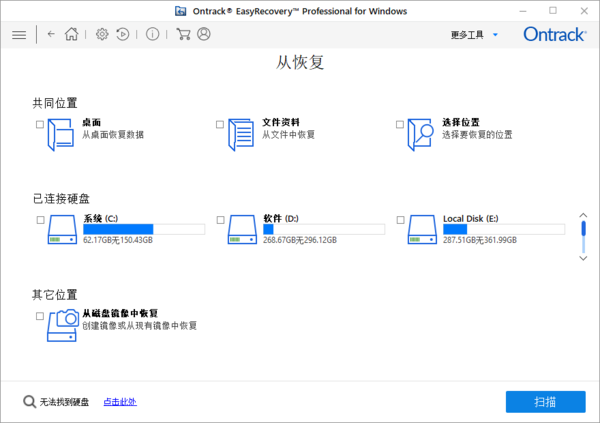The width and height of the screenshot is (600, 423).
Task: Open the settings gear icon
Action: 101,34
